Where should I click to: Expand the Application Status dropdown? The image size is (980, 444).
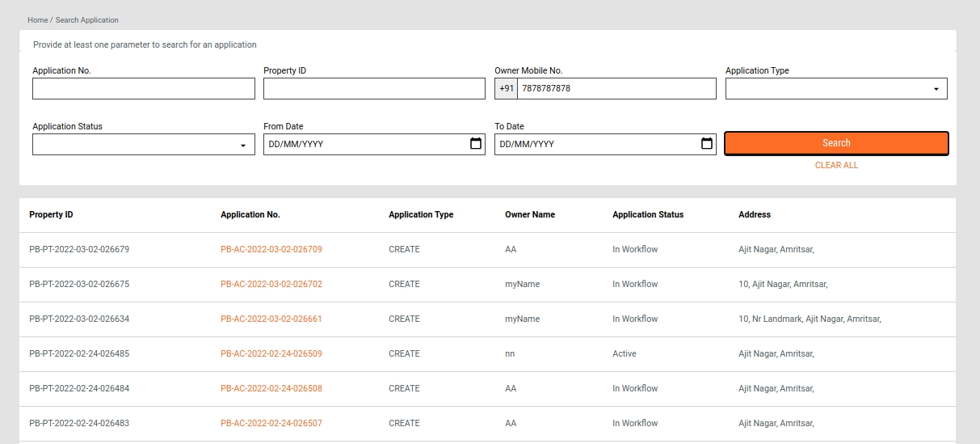click(x=143, y=145)
